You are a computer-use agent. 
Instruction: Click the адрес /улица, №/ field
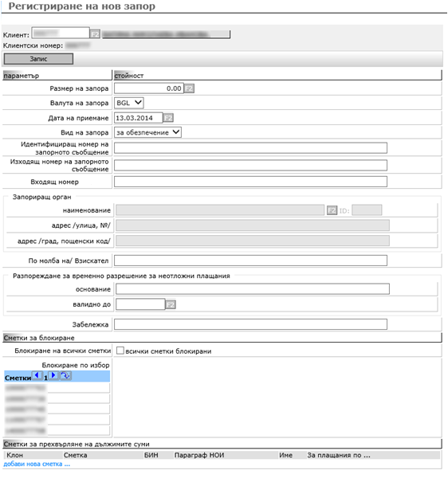pos(253,225)
